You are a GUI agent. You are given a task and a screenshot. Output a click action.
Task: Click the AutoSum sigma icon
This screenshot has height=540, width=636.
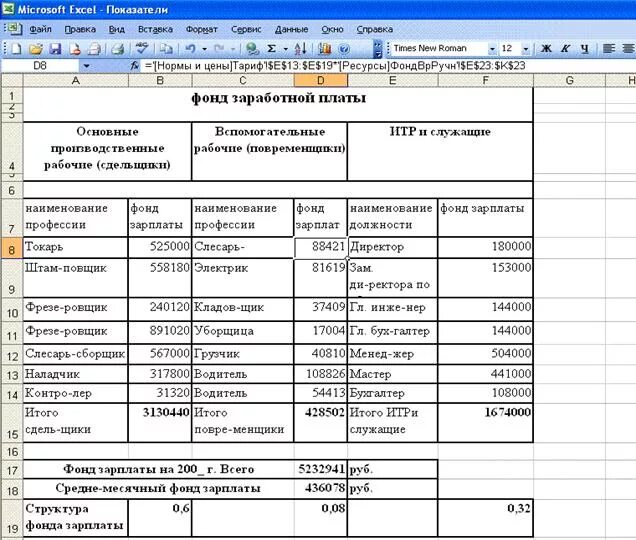point(272,49)
